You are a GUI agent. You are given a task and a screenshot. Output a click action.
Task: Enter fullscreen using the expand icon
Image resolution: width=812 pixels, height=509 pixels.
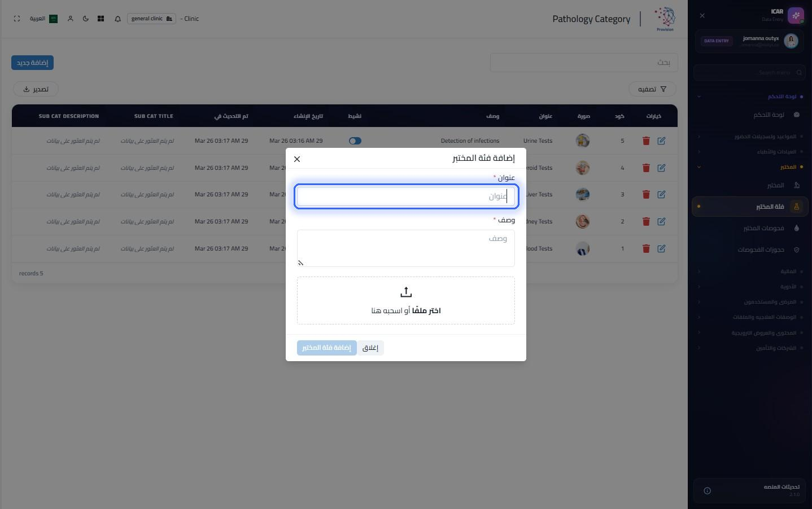17,19
